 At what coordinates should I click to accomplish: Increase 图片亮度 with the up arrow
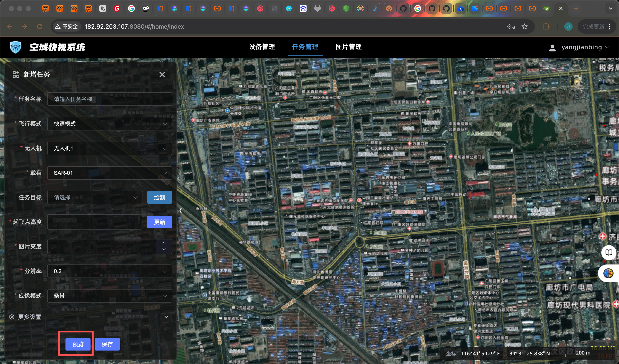coord(164,243)
